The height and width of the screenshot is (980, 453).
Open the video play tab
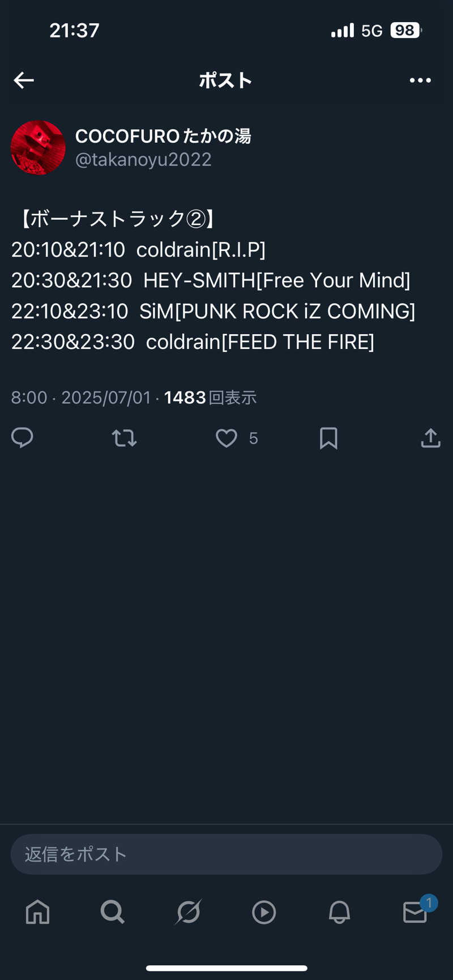click(264, 912)
